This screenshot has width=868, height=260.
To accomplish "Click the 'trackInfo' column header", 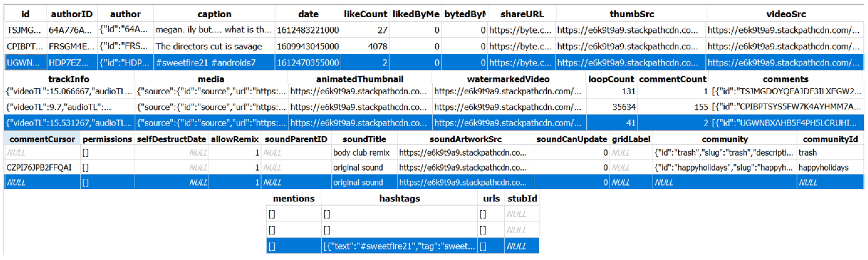I will 69,79.
